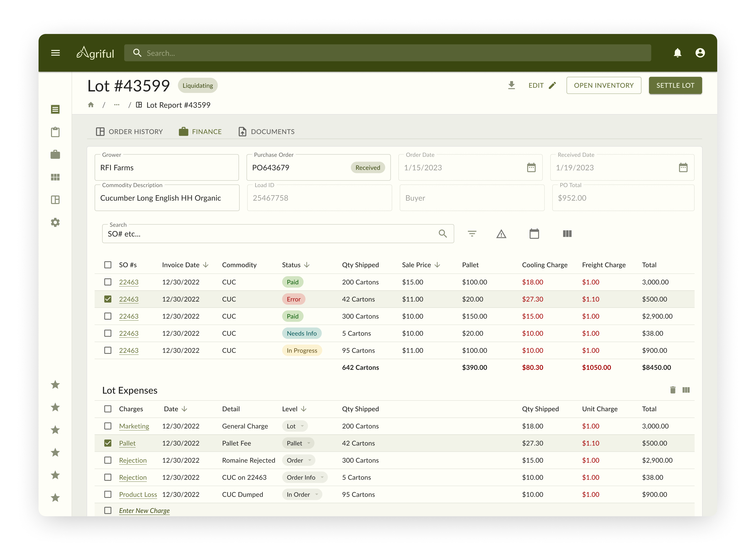Open SO number 22463 from the first row
Screen dimensions: 756x550
click(129, 282)
